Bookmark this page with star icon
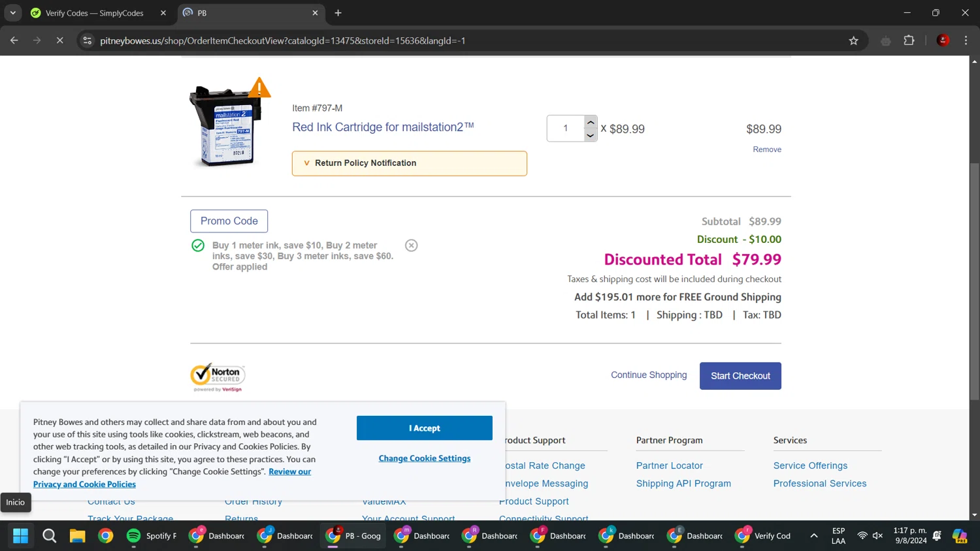980x551 pixels. 853,40
